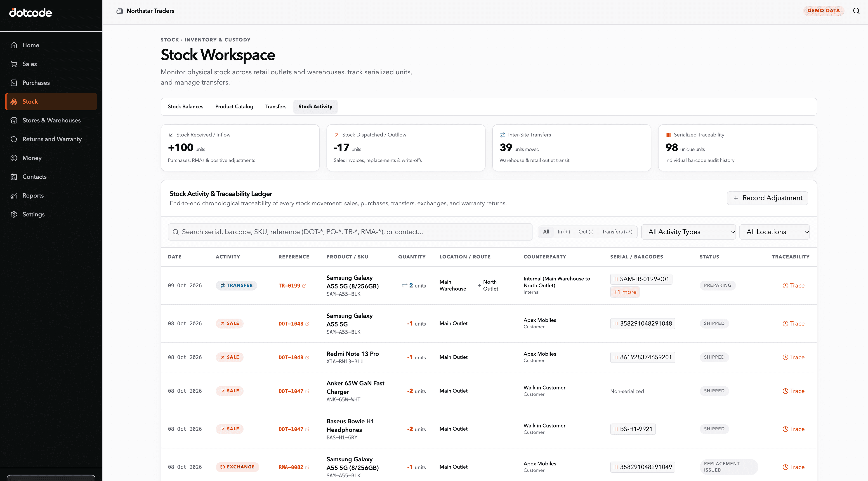Click the STATUS column header
The image size is (868, 481).
pyautogui.click(x=709, y=257)
